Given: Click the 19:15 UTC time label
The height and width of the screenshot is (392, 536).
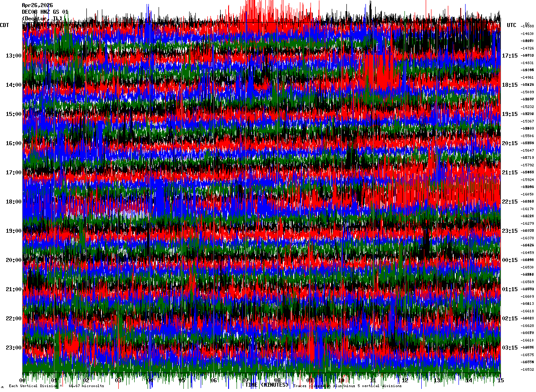Looking at the screenshot, I should (x=510, y=114).
